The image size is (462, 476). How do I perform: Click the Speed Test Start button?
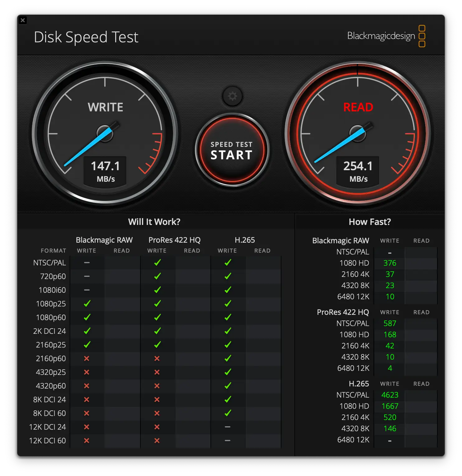[232, 150]
